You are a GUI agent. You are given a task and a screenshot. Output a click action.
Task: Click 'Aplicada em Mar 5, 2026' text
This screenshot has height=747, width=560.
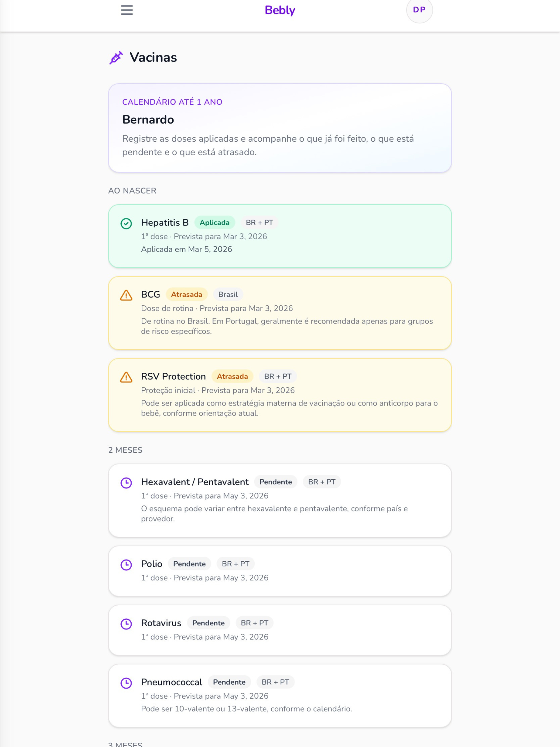[187, 249]
